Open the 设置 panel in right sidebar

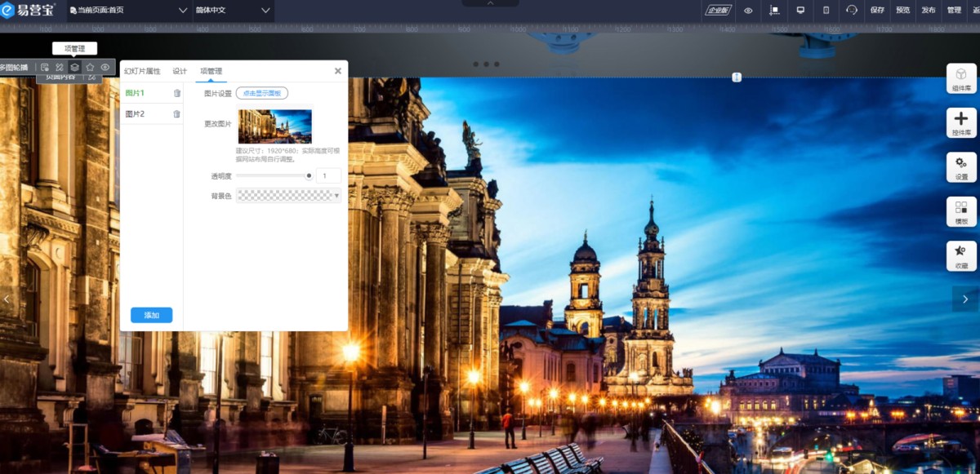tap(961, 167)
